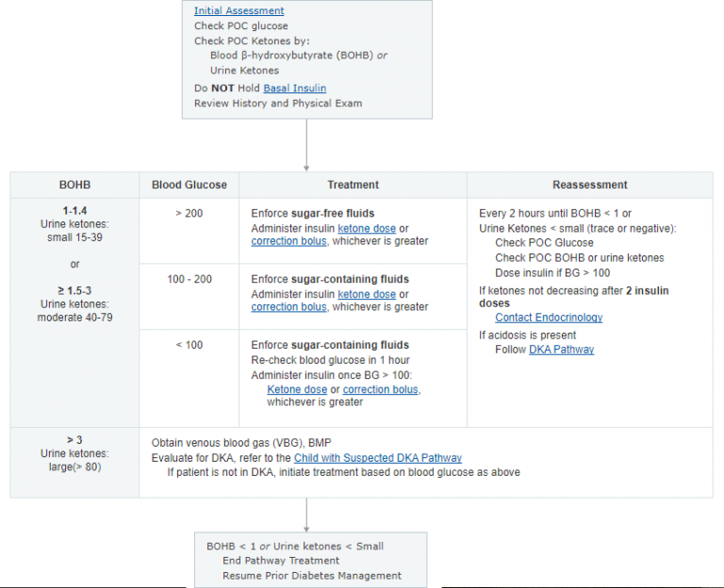Click the Basal Insulin link
The image size is (724, 588).
click(x=294, y=89)
